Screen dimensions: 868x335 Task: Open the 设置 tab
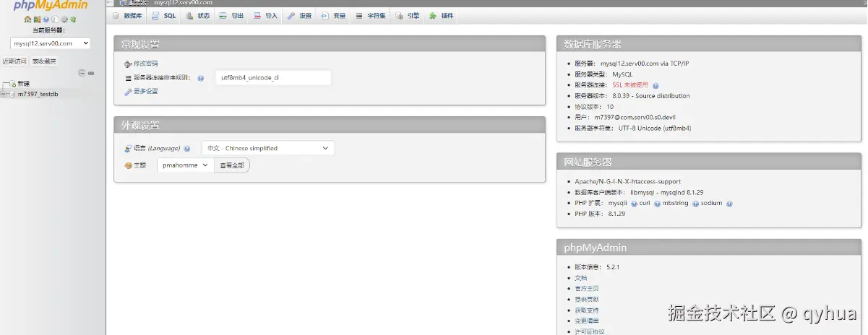click(x=299, y=15)
